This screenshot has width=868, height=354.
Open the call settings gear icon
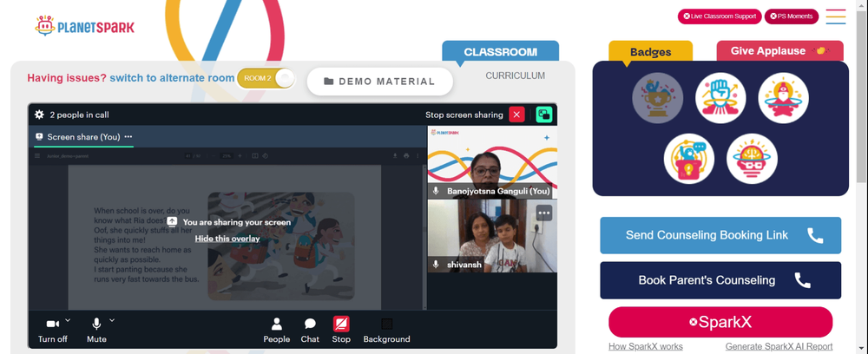[x=39, y=115]
